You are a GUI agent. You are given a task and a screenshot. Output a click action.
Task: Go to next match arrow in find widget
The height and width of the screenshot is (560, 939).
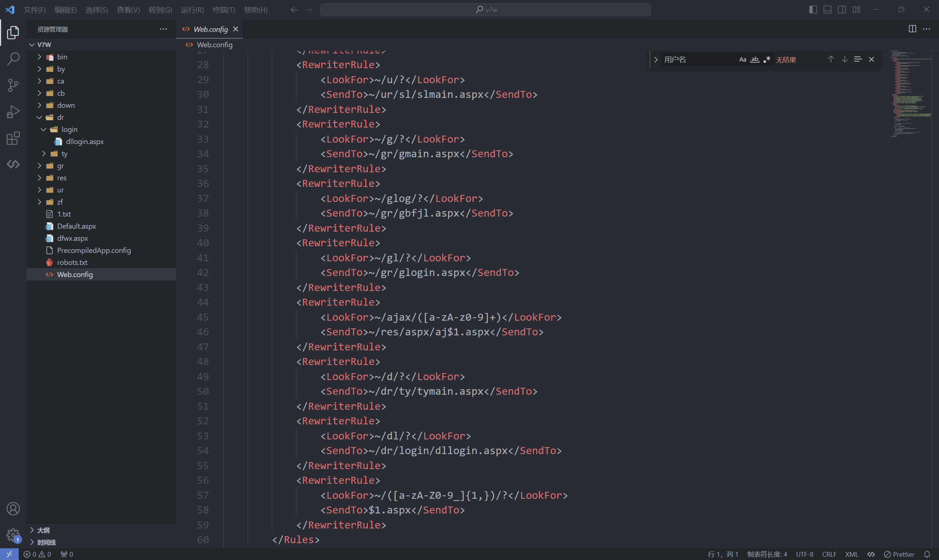(844, 59)
